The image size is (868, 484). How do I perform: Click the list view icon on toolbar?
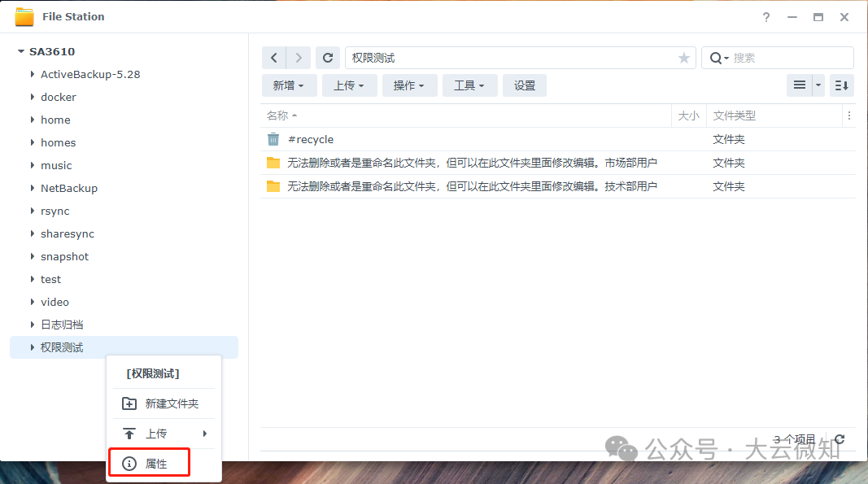coord(800,85)
